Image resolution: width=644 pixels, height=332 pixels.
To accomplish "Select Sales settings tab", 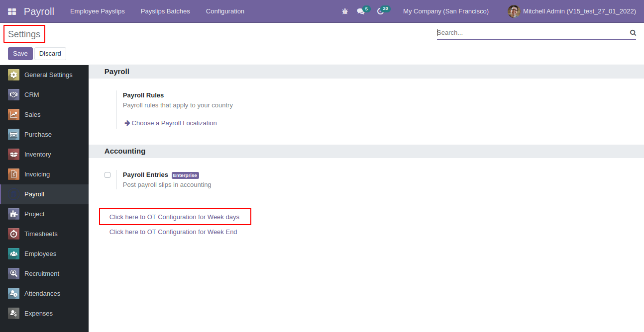I will (44, 115).
